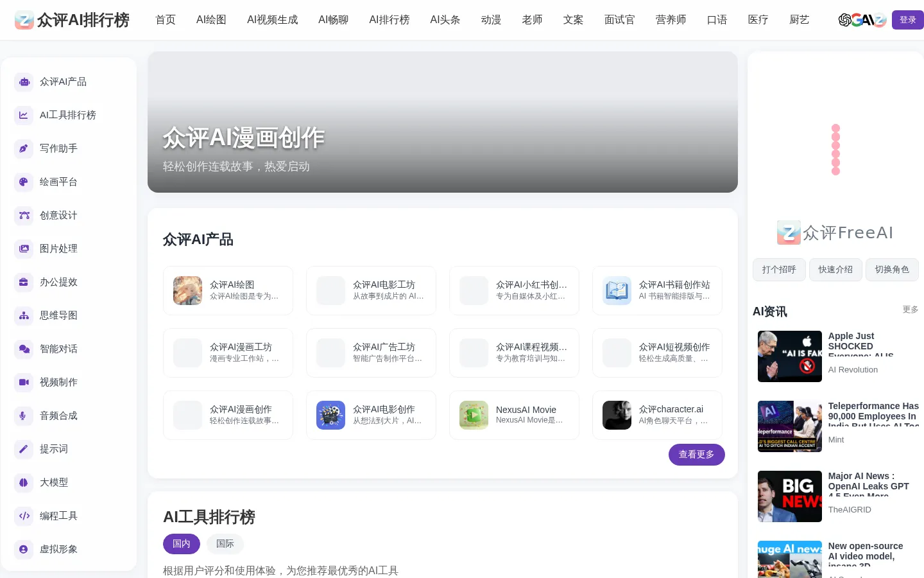Click the avatar icon for 虚拟形象
The image size is (924, 578).
[x=24, y=549]
